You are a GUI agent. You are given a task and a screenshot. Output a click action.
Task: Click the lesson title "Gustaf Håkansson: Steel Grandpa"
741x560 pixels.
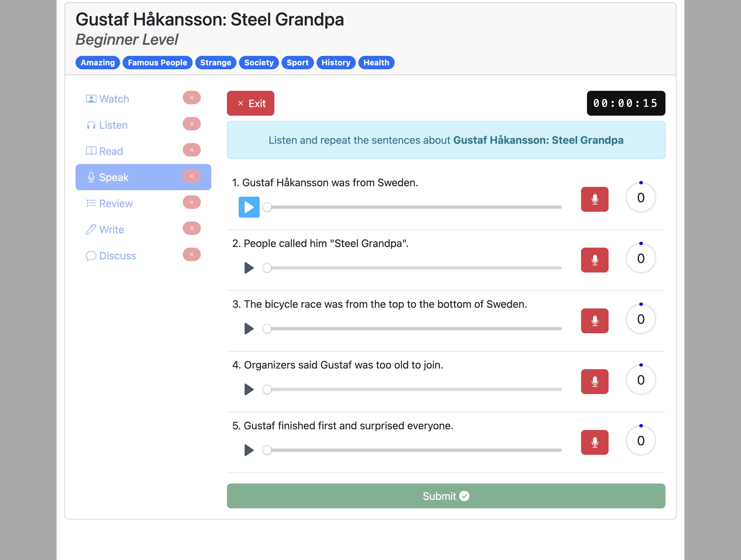210,19
